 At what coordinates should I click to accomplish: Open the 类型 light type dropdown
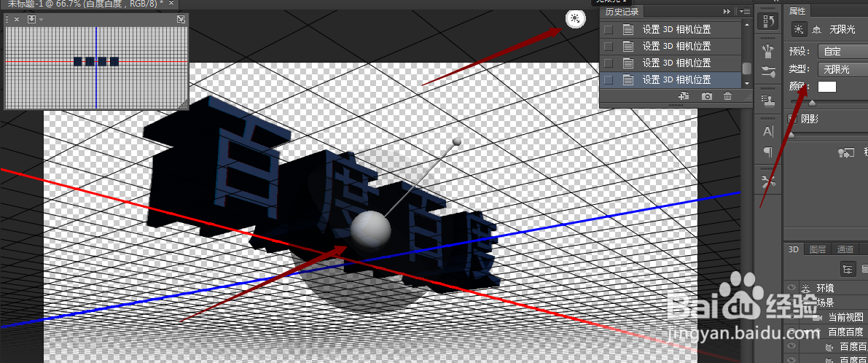(x=843, y=69)
